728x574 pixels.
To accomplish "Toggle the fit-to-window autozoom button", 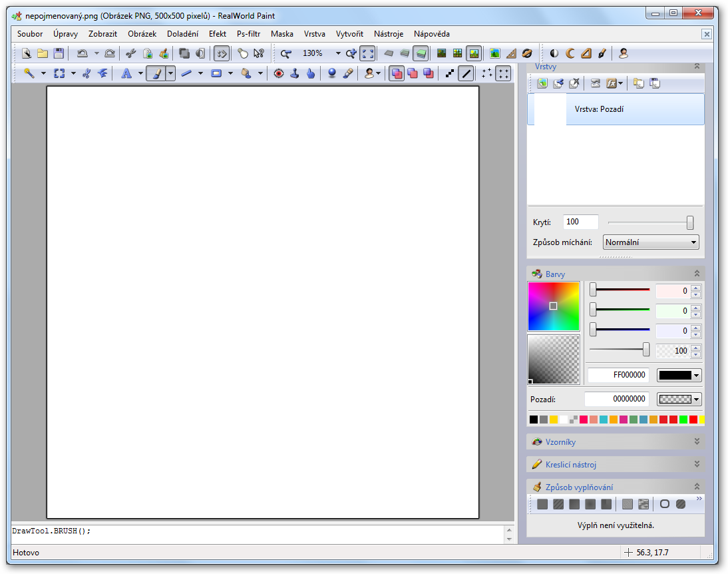I will [368, 53].
